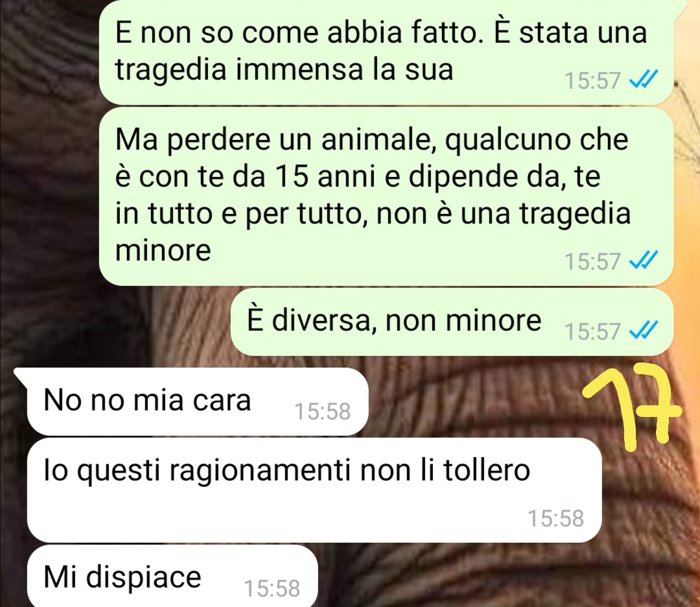700x607 pixels.
Task: Tap the 'Mi dispiace' message bubble
Action: tap(172, 576)
